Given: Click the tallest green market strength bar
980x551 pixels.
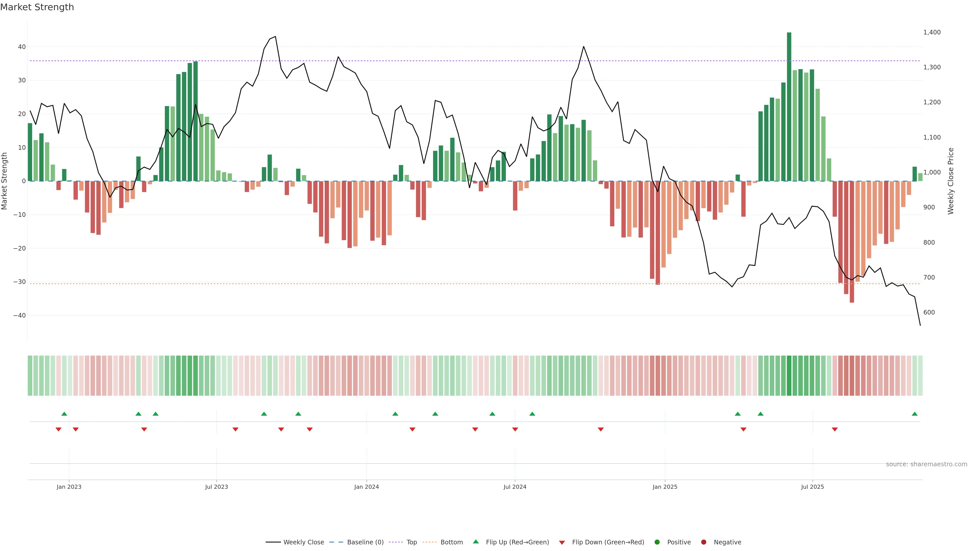Looking at the screenshot, I should coord(789,106).
